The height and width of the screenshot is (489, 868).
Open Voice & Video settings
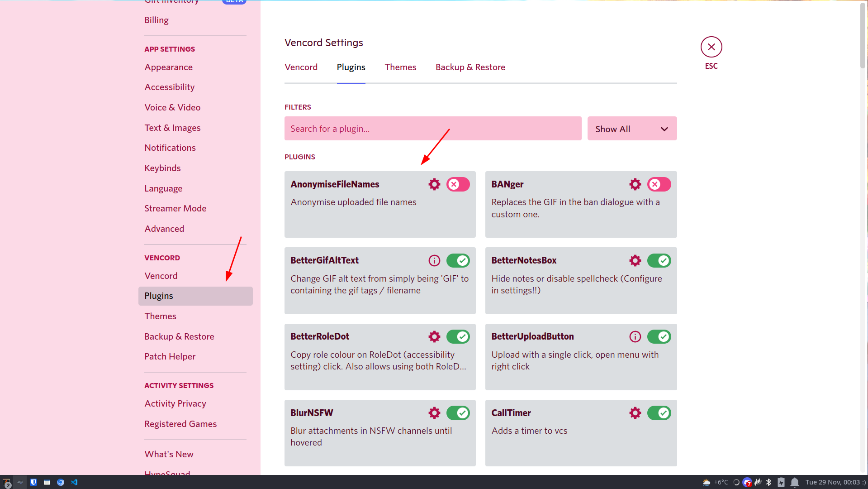click(x=195, y=107)
